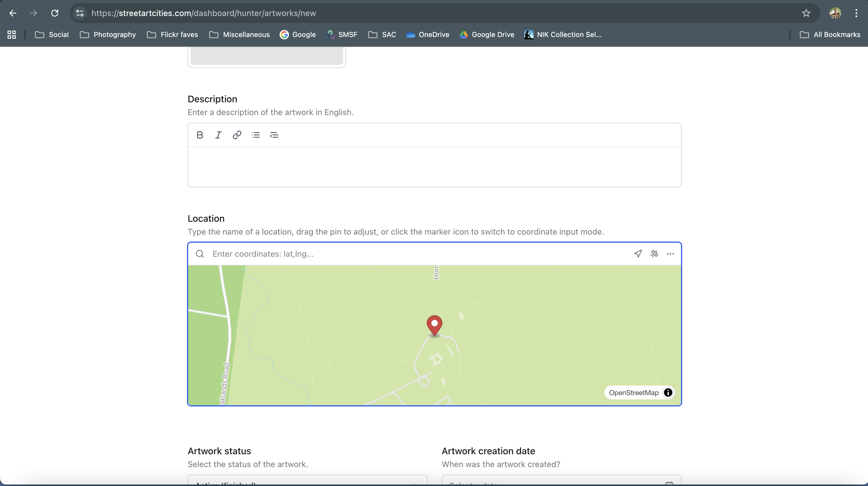Viewport: 868px width, 486px height.
Task: Open the OneDrive bookmark
Action: 428,34
